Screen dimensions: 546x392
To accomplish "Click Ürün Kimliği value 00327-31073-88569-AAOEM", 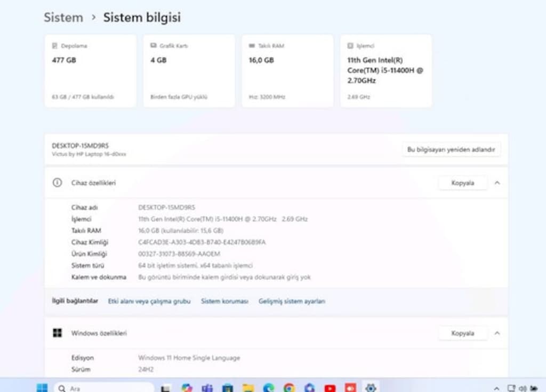I will click(x=179, y=254).
